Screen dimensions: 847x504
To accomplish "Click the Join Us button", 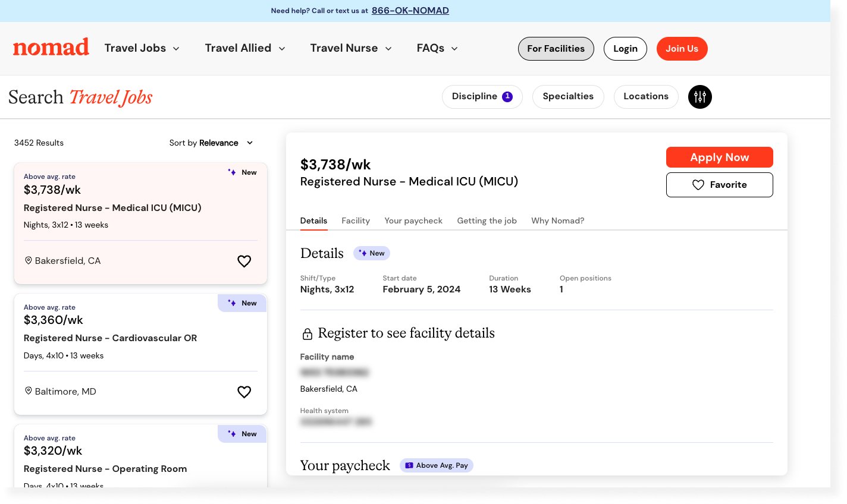I will point(682,49).
